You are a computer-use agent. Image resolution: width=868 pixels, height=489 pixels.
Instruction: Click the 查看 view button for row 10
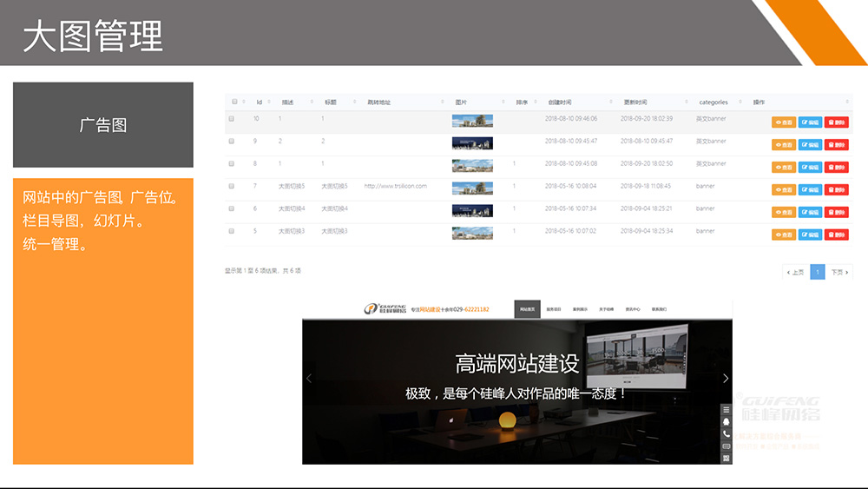[783, 122]
